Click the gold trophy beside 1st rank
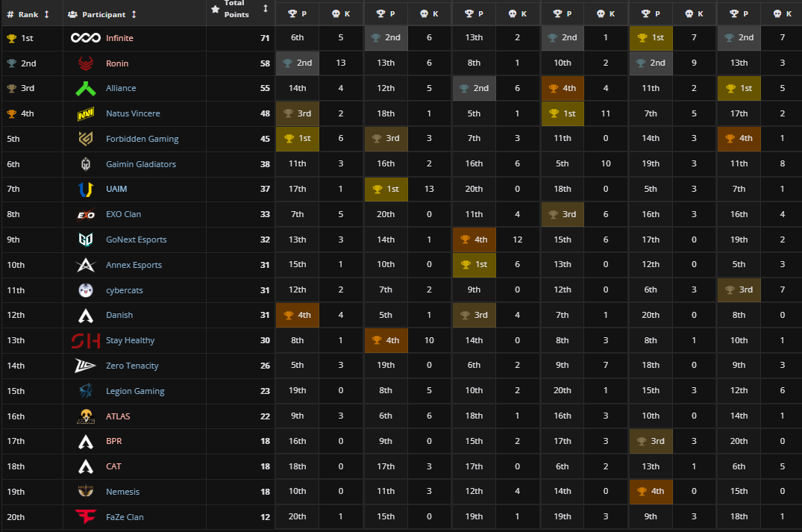802x532 pixels. click(11, 38)
